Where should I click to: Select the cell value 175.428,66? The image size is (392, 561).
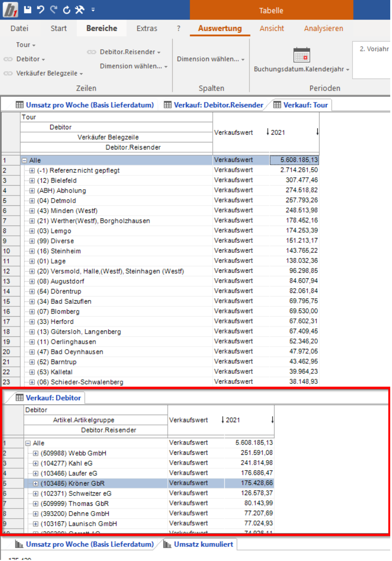249,483
